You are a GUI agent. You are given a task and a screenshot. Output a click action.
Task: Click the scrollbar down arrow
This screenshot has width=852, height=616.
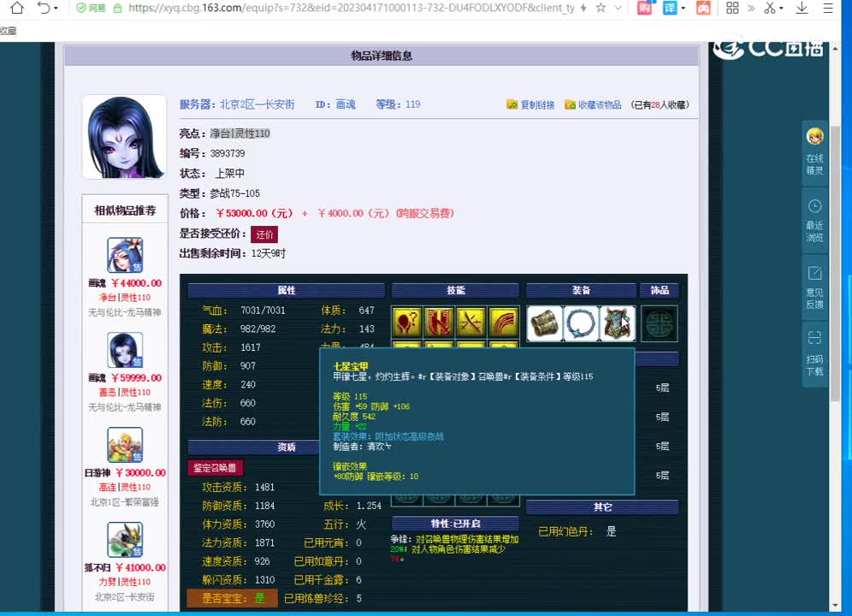[x=835, y=605]
